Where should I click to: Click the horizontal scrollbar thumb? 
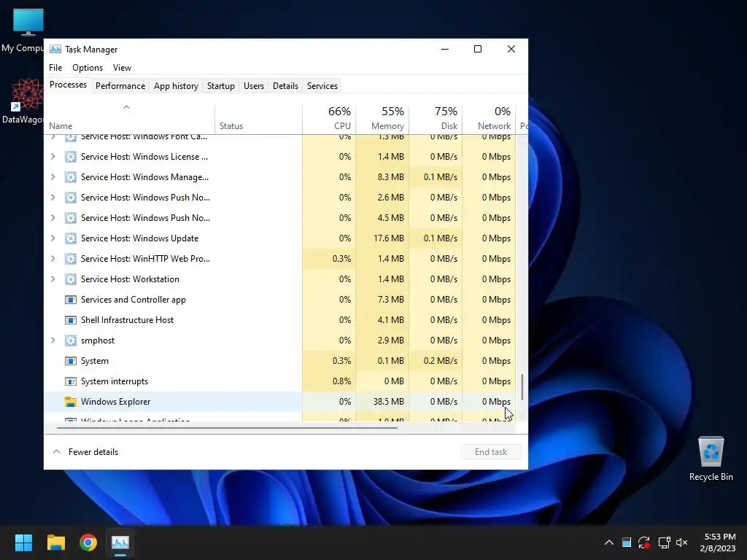click(x=227, y=428)
